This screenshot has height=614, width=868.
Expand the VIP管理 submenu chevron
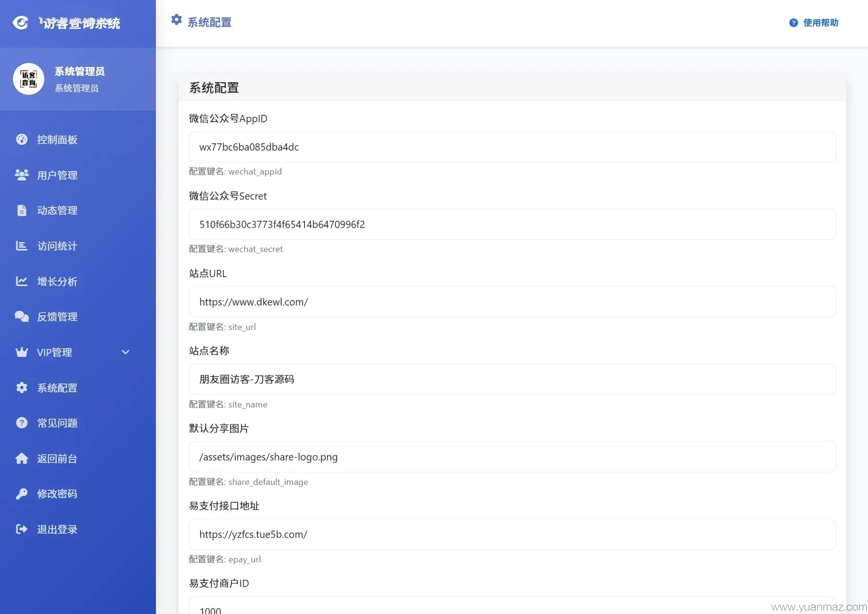point(126,352)
